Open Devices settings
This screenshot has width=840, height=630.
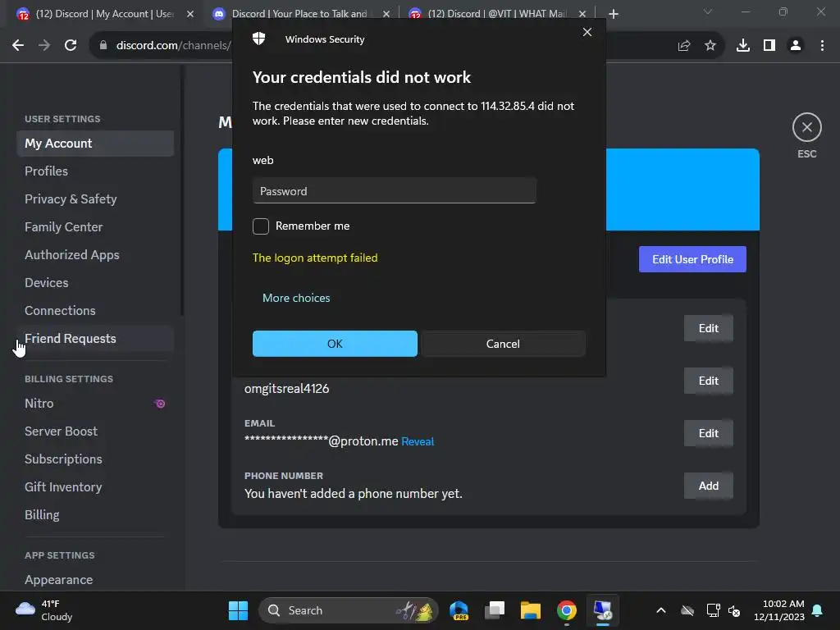point(95,283)
